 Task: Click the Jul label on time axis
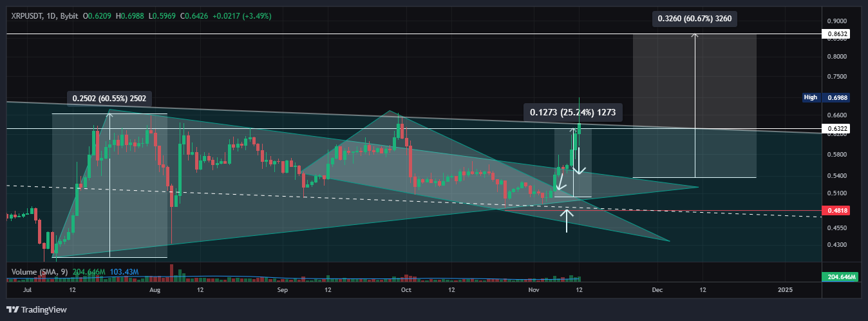[x=26, y=291]
